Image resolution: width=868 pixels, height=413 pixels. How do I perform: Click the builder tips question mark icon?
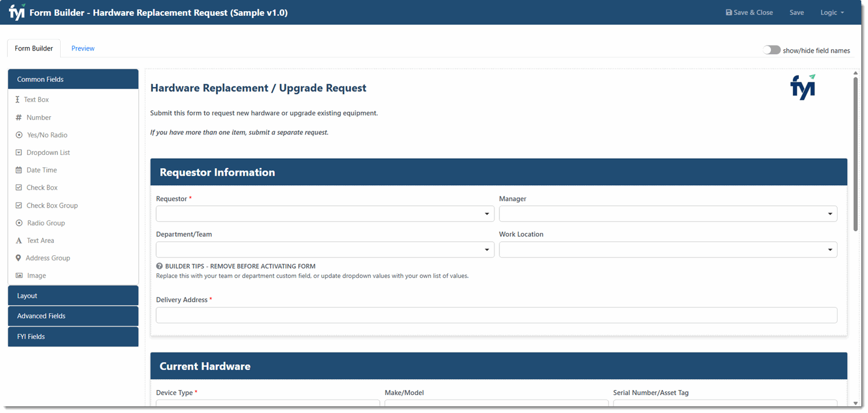point(160,266)
